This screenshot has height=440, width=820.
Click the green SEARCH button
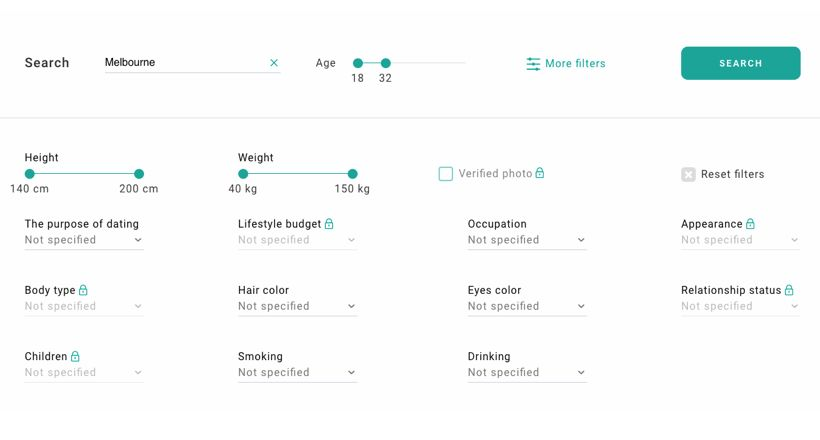(741, 63)
